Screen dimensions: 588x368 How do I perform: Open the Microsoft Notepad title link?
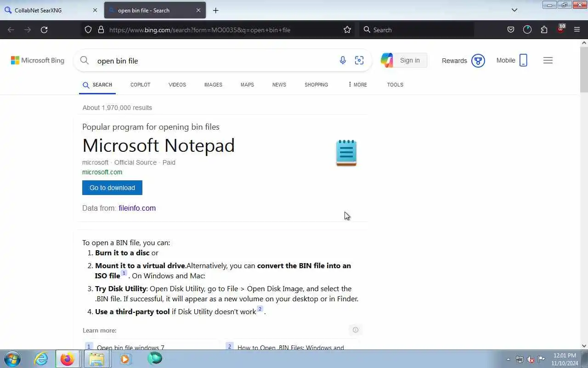158,145
